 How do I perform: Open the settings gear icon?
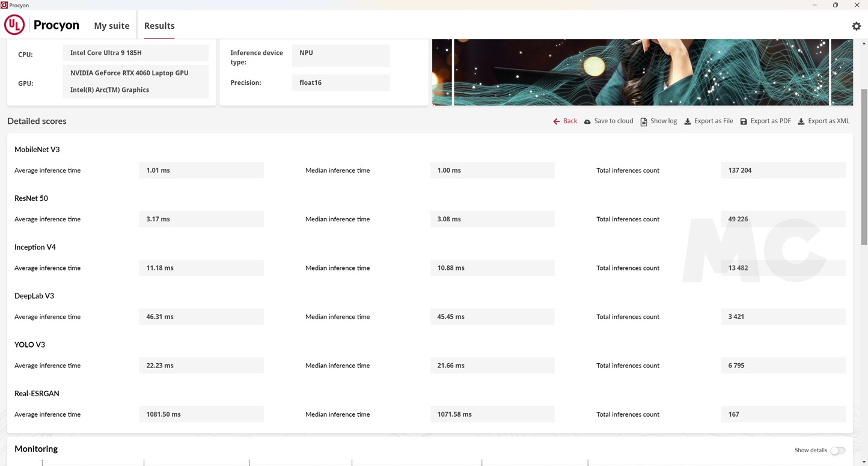(856, 26)
